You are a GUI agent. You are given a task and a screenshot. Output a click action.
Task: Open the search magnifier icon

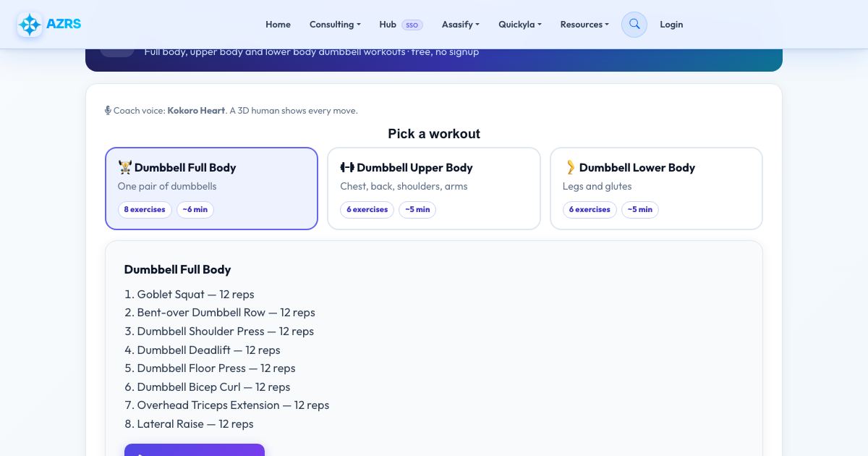tap(634, 24)
